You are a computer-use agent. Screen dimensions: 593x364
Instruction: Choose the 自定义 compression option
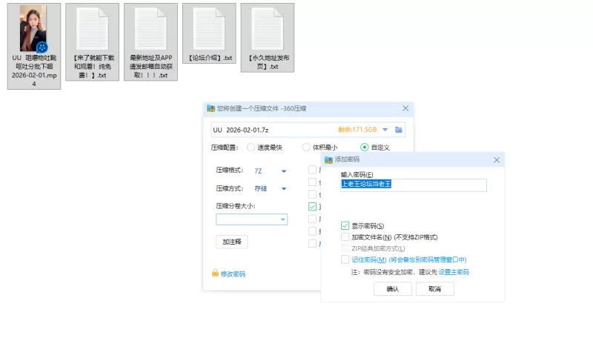point(365,148)
